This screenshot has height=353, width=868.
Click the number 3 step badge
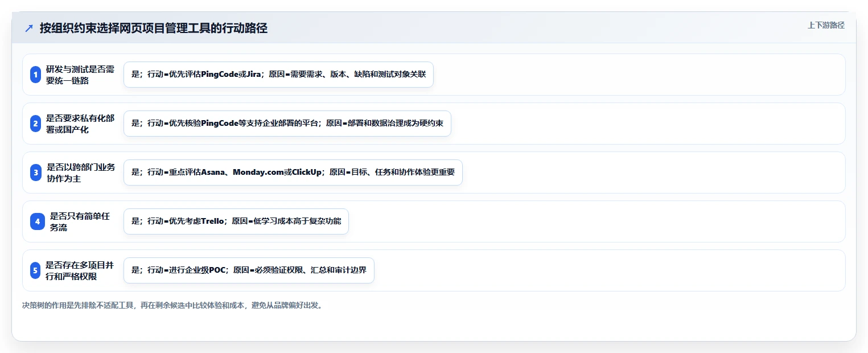tap(35, 173)
